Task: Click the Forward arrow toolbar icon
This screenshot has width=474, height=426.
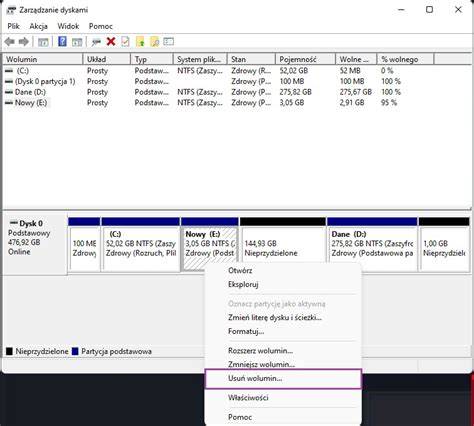Action: point(24,42)
